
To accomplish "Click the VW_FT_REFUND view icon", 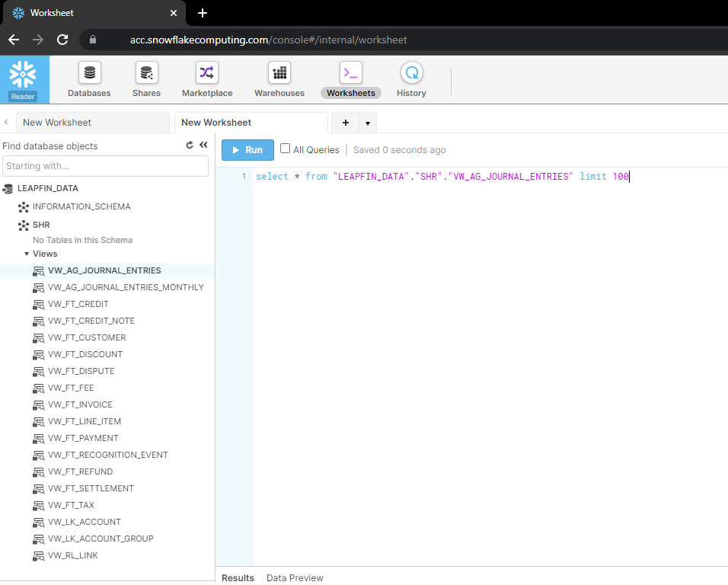I will 39,472.
